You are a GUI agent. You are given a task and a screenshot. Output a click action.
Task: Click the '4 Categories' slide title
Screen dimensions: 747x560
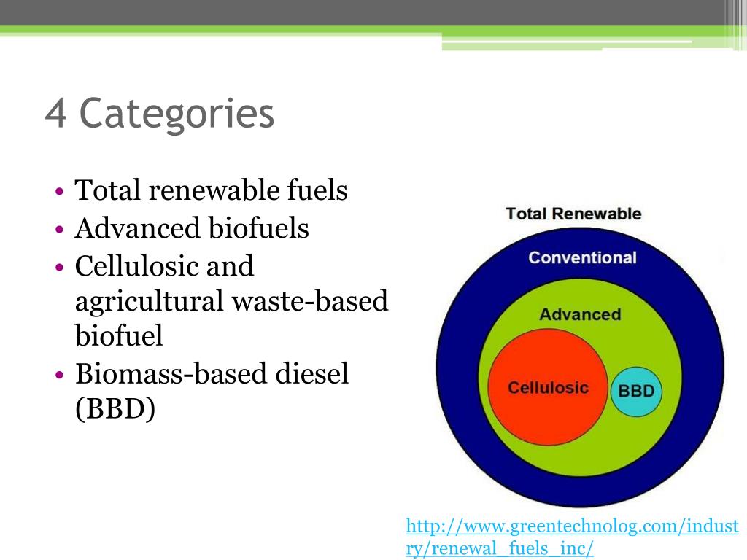160,113
